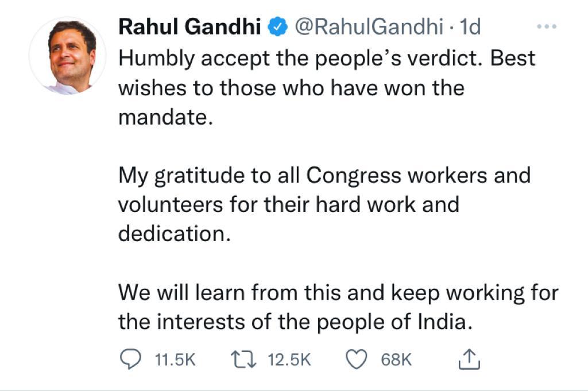Open the three-dot more options menu
Viewport: 588px width, 391px height.
pos(546,26)
